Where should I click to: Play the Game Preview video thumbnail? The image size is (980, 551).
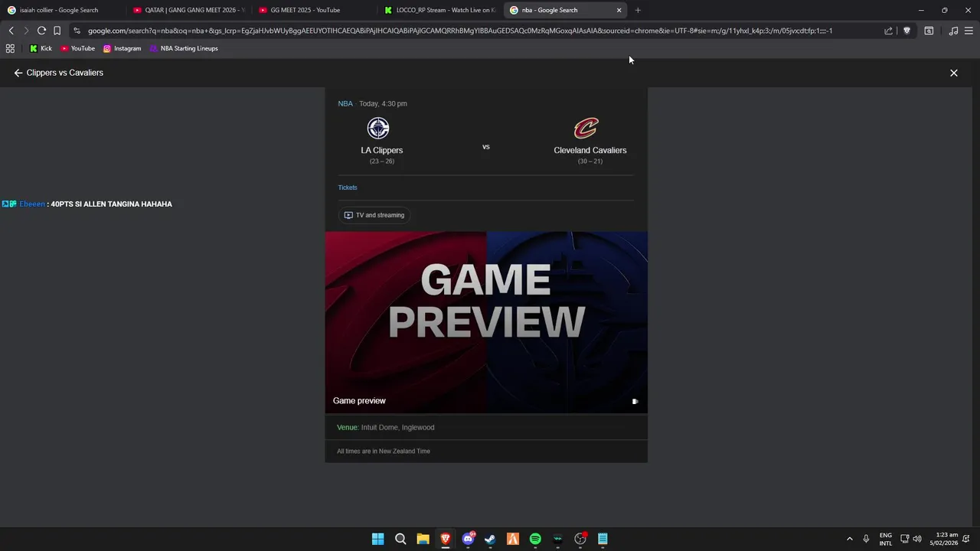486,322
